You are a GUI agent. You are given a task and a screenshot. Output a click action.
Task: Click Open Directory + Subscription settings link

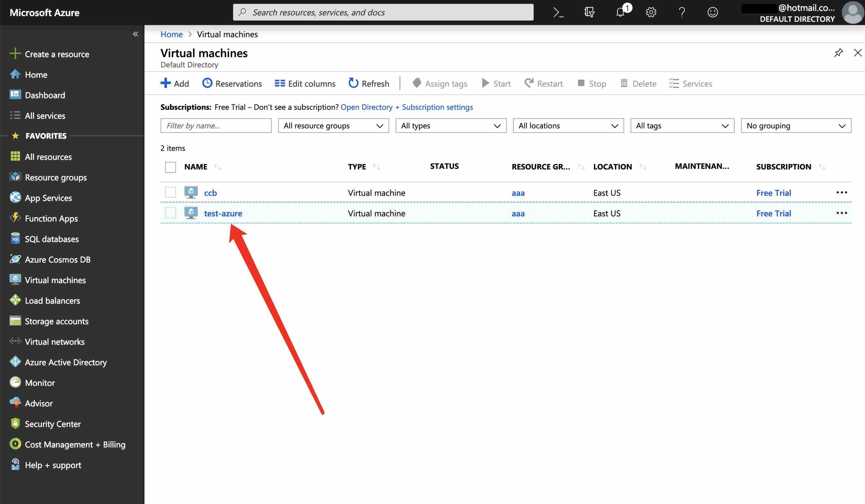(406, 107)
